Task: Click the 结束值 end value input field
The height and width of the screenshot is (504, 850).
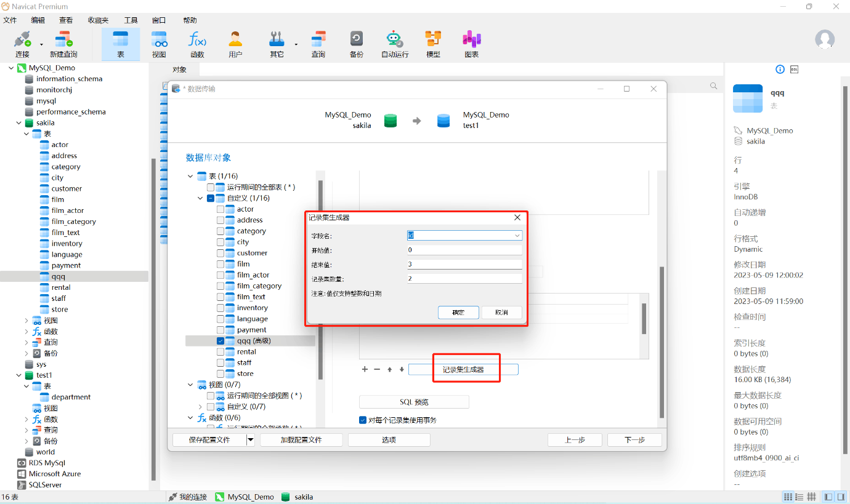Action: click(x=465, y=265)
